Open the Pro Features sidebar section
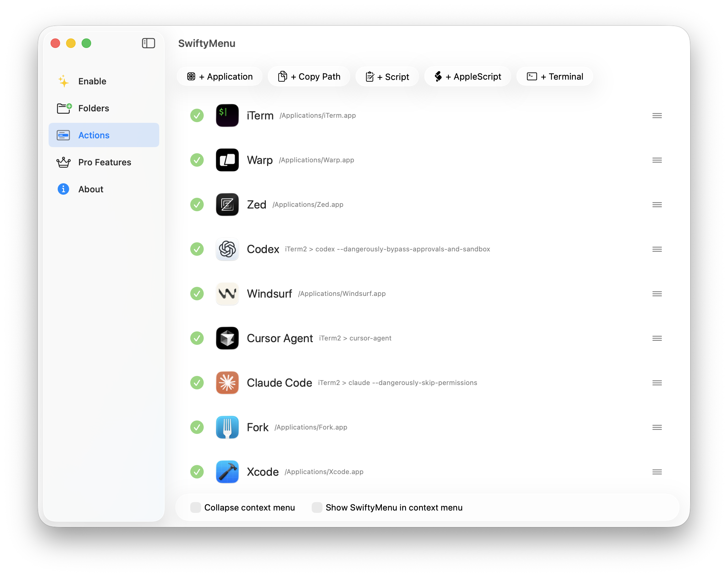Viewport: 728px width, 577px height. coord(104,162)
